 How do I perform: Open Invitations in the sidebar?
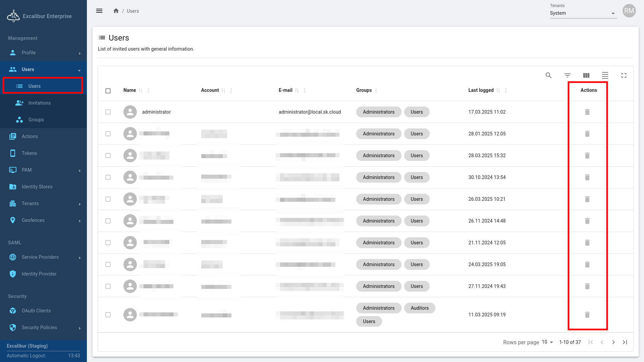40,103
